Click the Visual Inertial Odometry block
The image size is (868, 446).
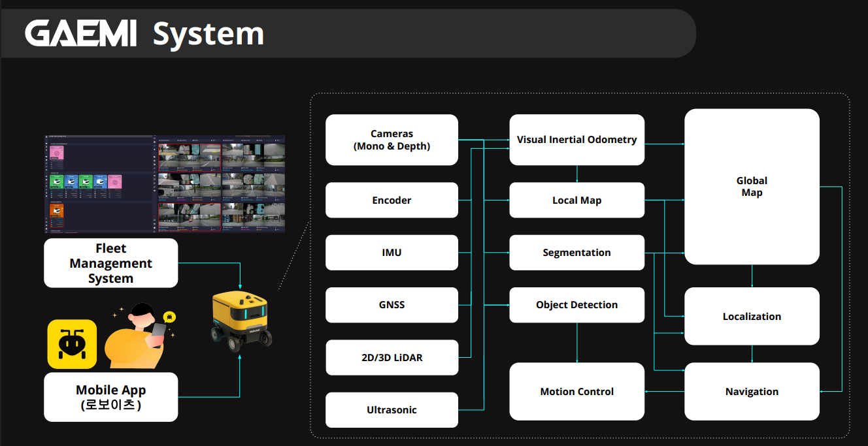coord(576,140)
